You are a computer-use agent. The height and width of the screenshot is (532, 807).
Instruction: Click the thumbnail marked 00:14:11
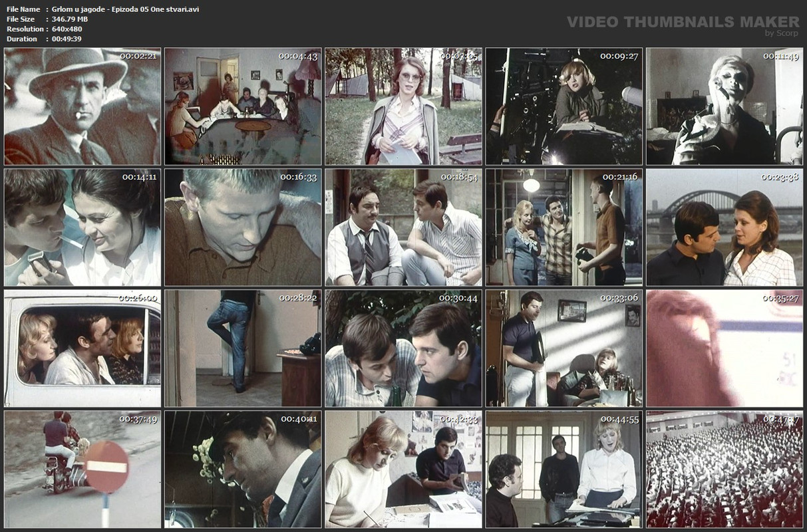tap(82, 227)
